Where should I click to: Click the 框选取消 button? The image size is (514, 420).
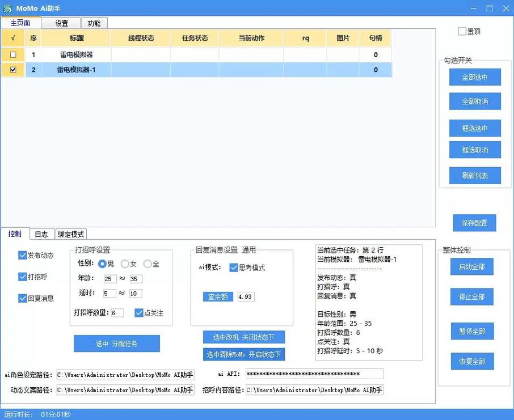click(475, 150)
